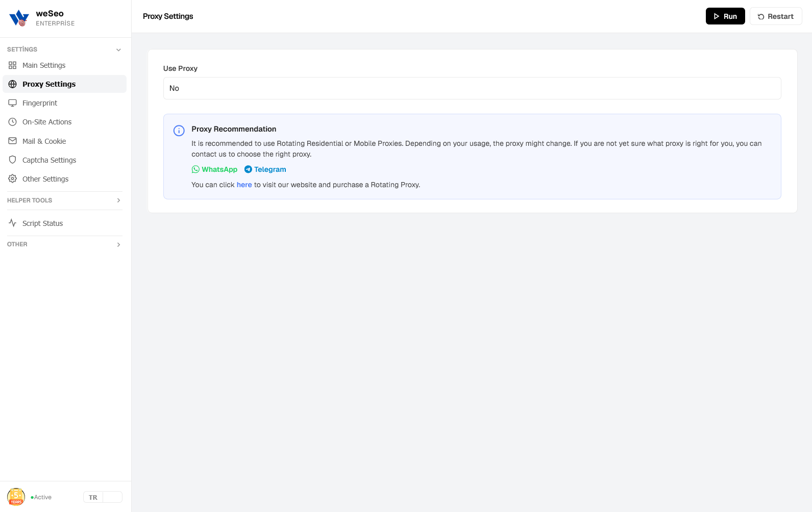Click the Script Status pulse icon
Screen dimensions: 812x512
pyautogui.click(x=13, y=223)
